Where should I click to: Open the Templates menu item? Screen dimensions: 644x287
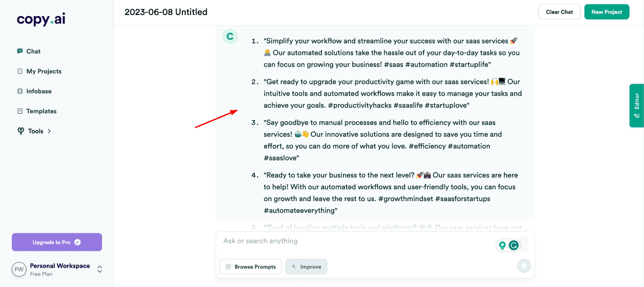41,111
